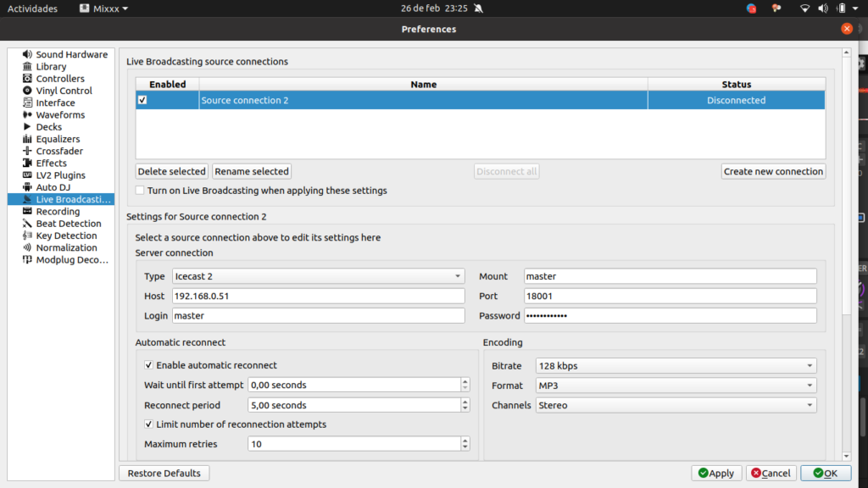Viewport: 868px width, 488px height.
Task: Click Delete selected button
Action: pos(171,171)
